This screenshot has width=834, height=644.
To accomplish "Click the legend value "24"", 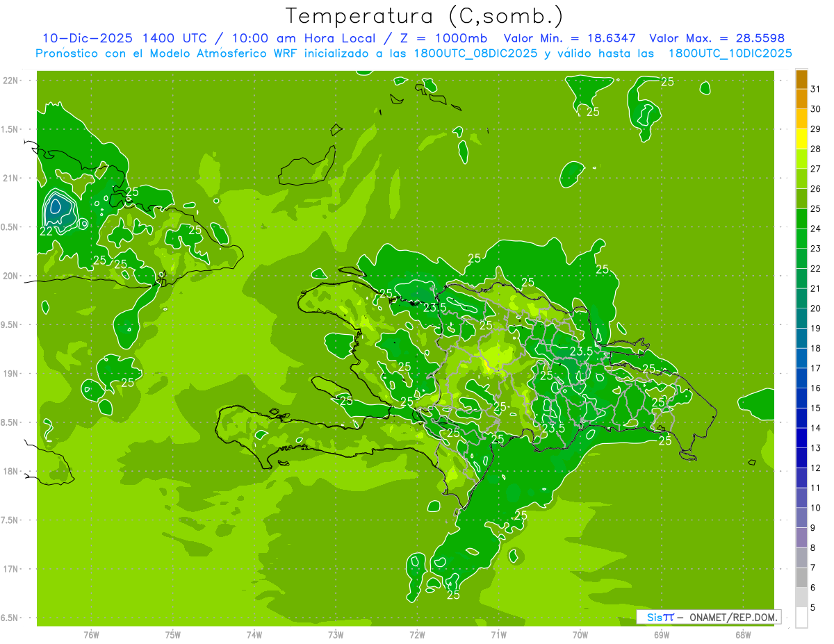I will click(x=815, y=229).
